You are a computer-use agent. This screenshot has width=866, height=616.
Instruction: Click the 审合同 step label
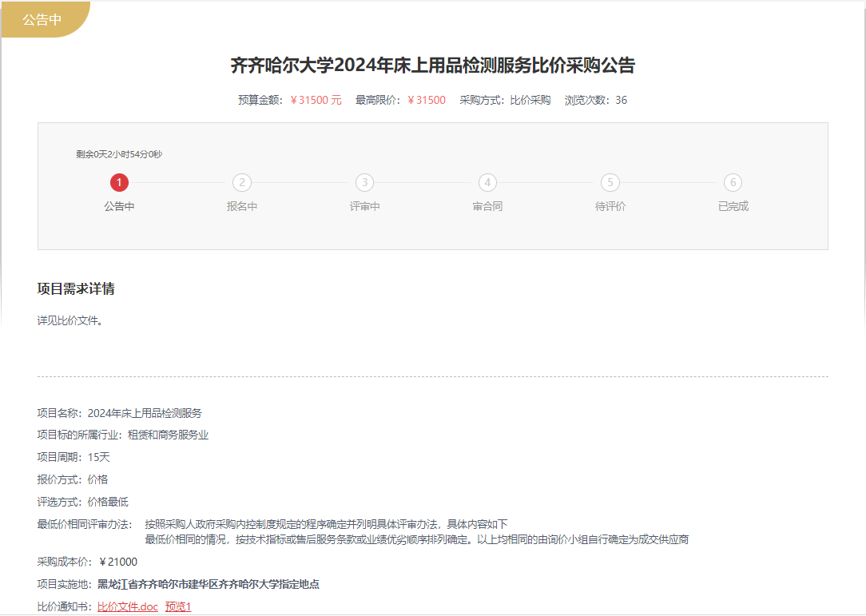pyautogui.click(x=487, y=206)
